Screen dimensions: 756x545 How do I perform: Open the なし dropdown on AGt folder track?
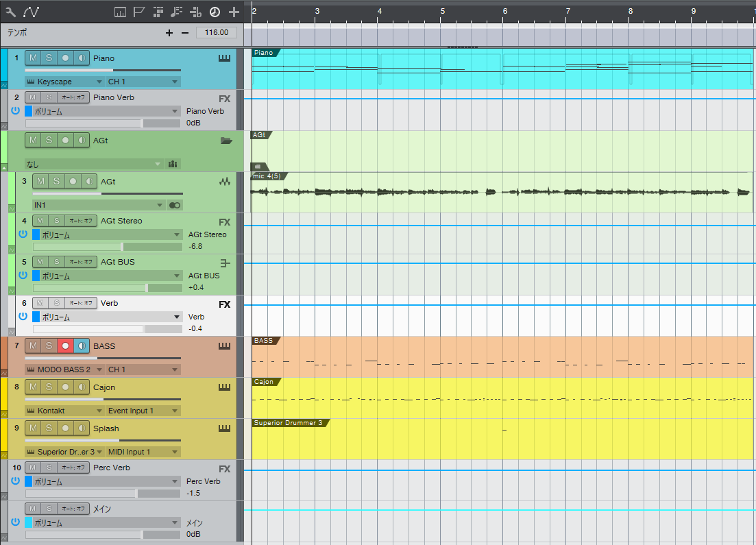94,164
